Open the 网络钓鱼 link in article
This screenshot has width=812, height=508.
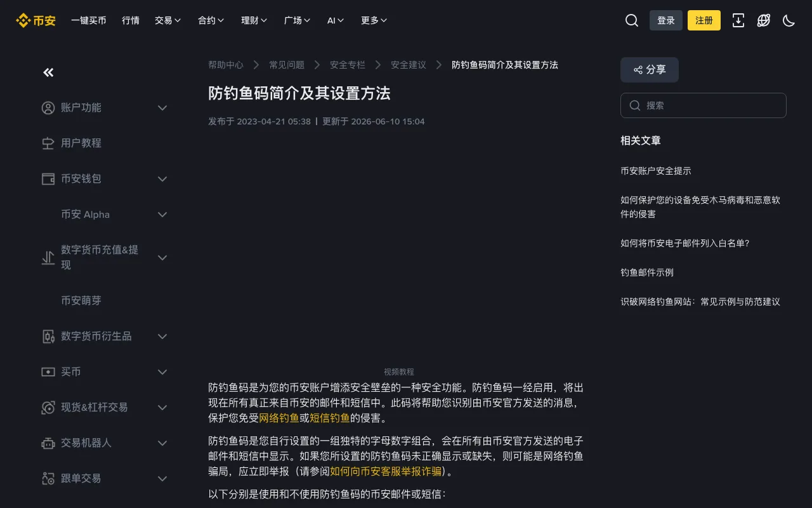[x=279, y=418]
